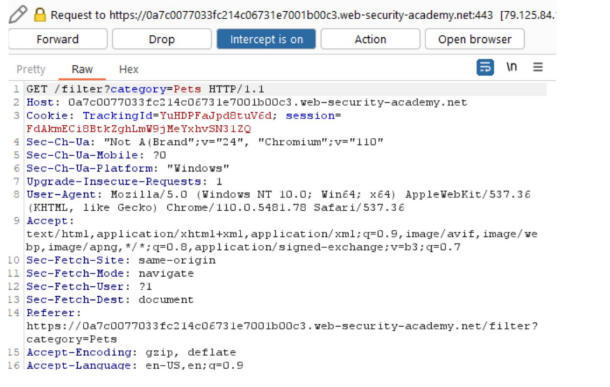Click the padlock HTTPS icon
Viewport: 610px width, 387px height.
click(x=40, y=15)
